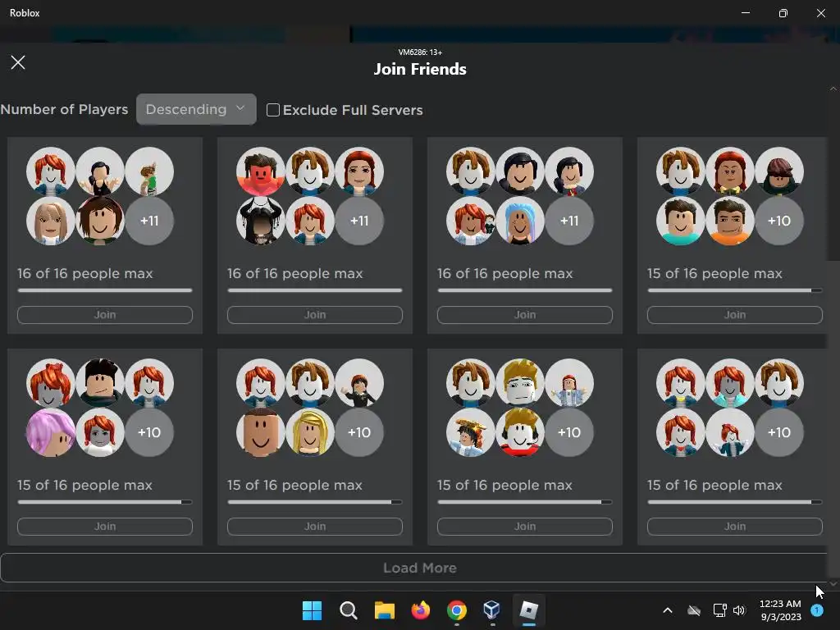Open the volume control speaker icon
The height and width of the screenshot is (630, 840).
[x=739, y=610]
